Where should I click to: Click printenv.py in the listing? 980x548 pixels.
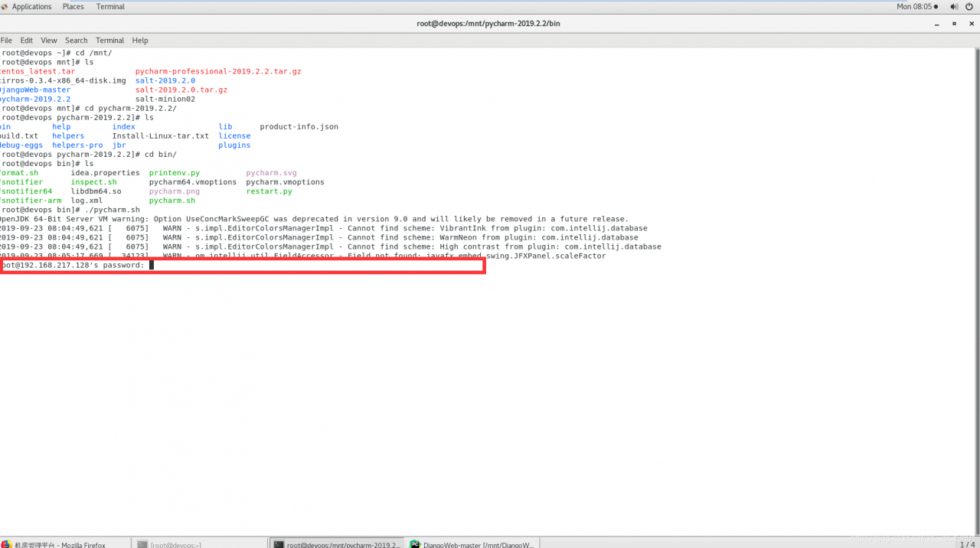click(175, 173)
